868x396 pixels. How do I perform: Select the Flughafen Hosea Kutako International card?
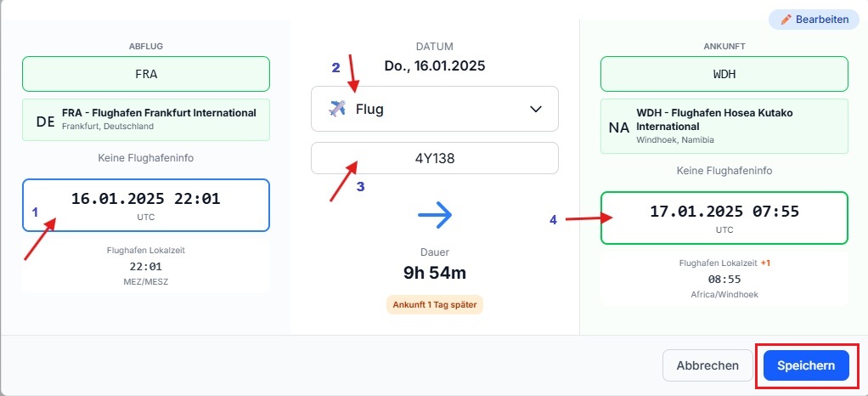(724, 126)
